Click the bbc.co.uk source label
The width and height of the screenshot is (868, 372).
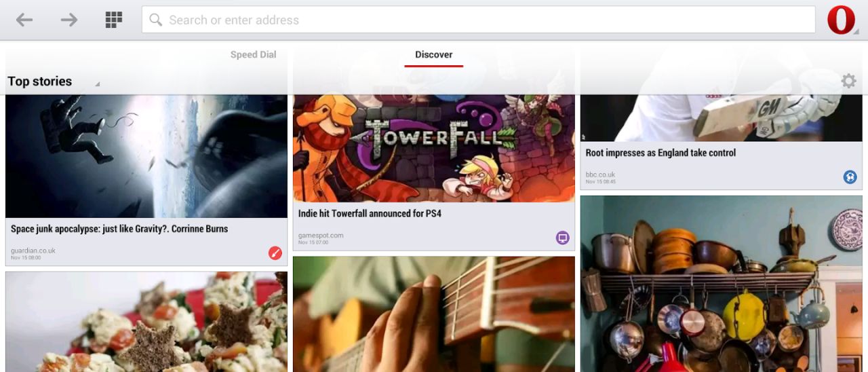[601, 175]
